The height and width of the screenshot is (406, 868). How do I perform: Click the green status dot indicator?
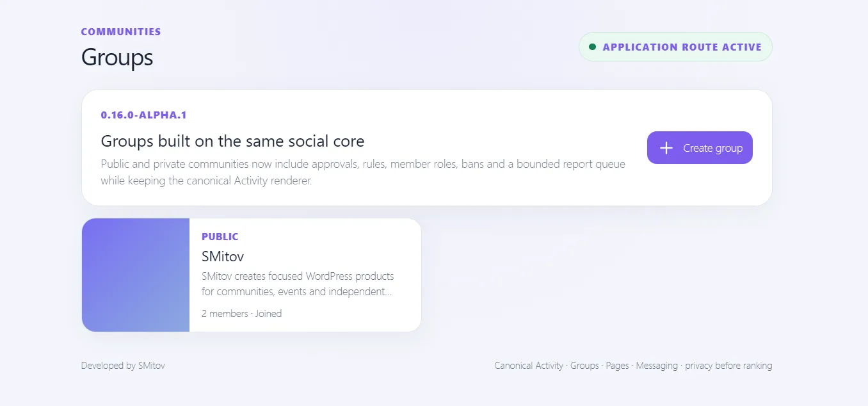tap(592, 47)
